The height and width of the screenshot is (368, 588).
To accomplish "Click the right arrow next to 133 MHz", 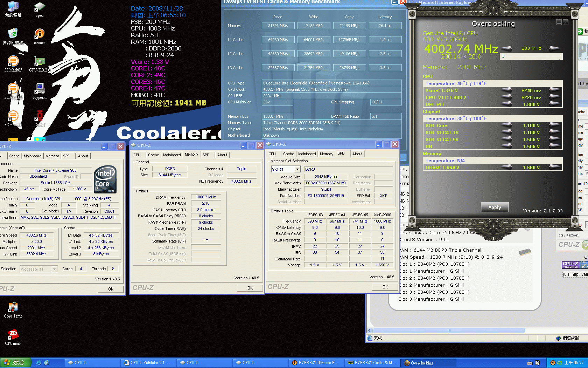I will click(554, 48).
